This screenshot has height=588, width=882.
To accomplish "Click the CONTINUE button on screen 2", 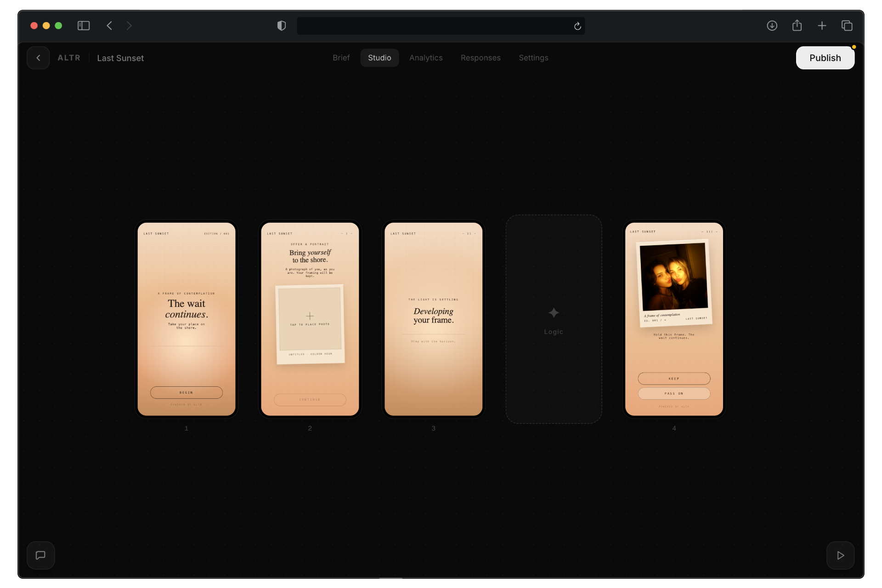I will [x=310, y=400].
